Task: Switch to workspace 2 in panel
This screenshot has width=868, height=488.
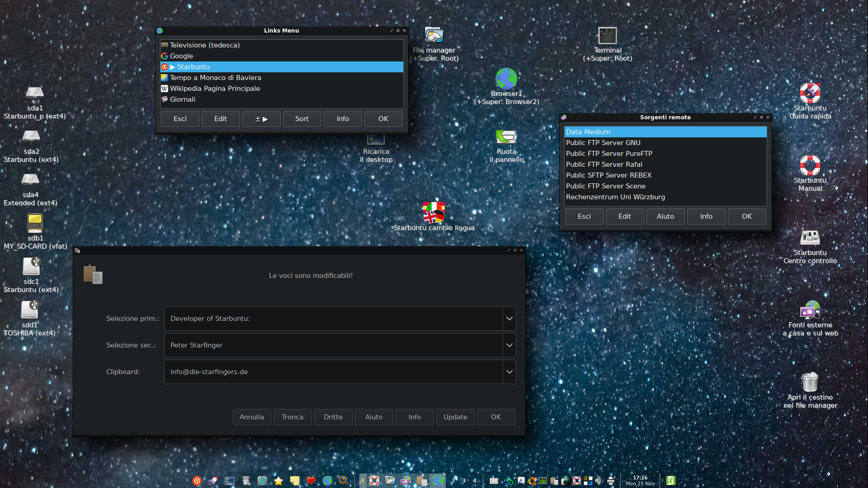Action: 453,481
